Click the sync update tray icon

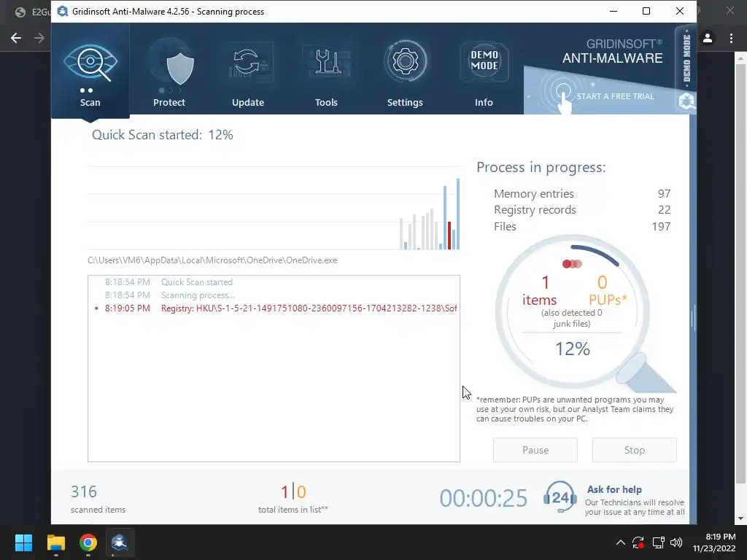pos(638,542)
